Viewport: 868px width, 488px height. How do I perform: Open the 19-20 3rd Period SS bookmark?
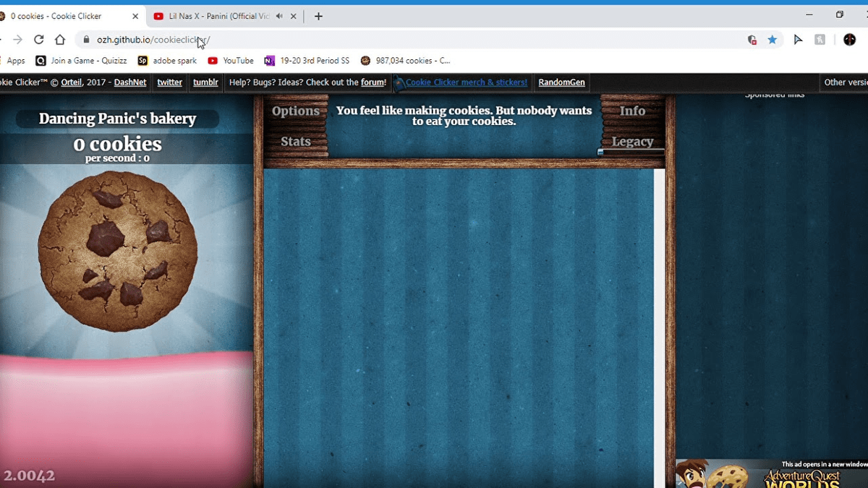(306, 60)
